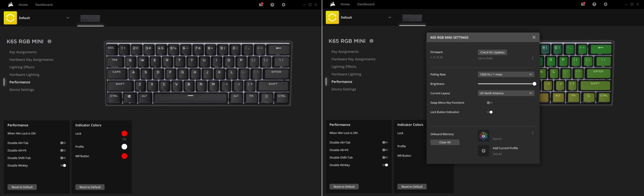Reset Performance to default in right window
Image resolution: width=644 pixels, height=196 pixels.
(x=344, y=186)
